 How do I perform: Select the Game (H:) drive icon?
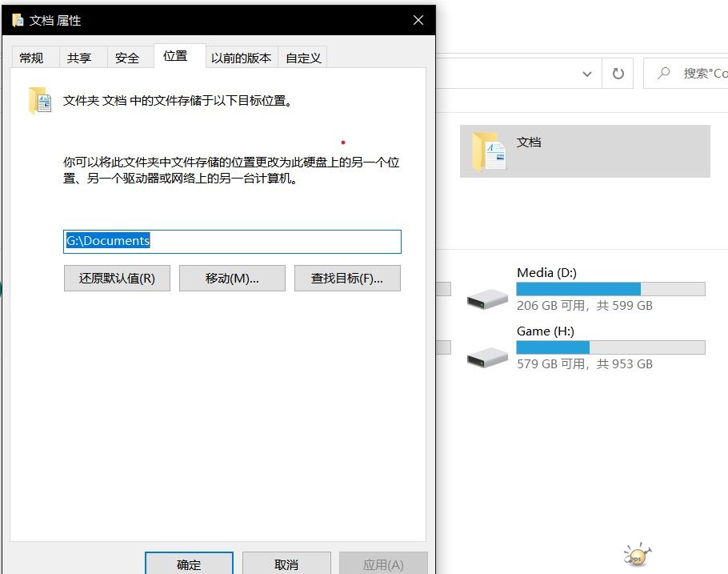pyautogui.click(x=487, y=357)
